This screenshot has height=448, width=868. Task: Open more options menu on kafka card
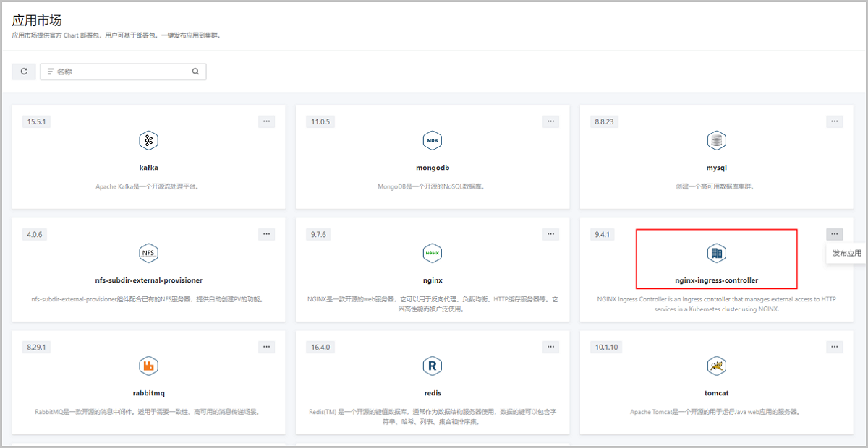[x=267, y=121]
